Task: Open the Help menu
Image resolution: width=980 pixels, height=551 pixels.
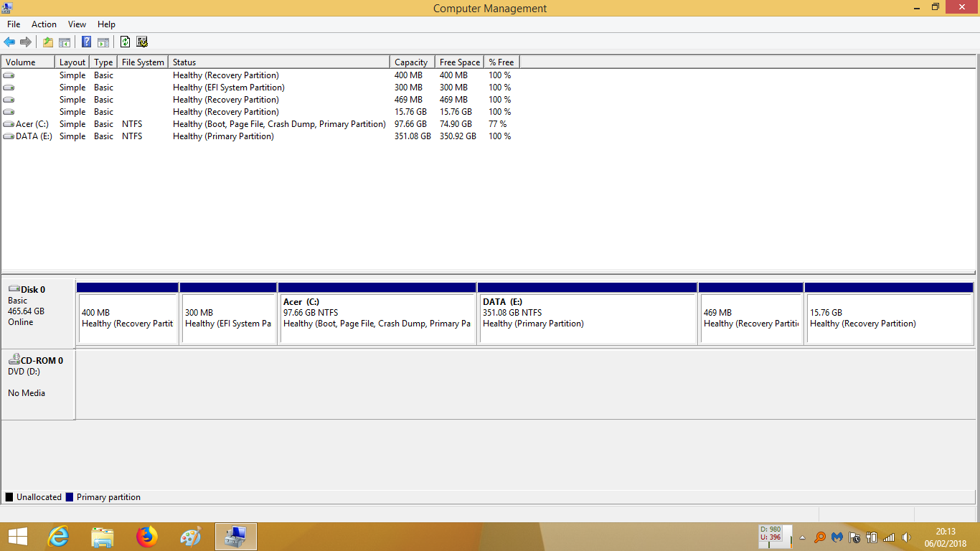Action: click(106, 24)
